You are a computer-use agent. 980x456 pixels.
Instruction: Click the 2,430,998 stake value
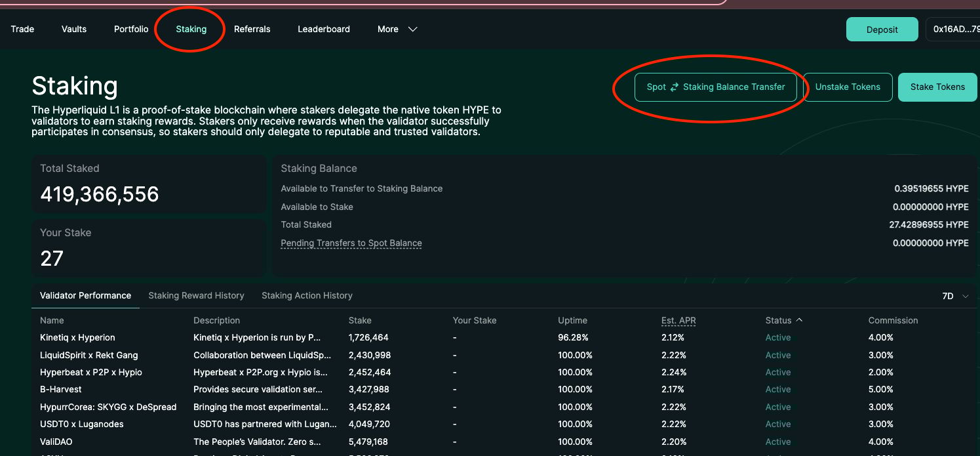[370, 355]
